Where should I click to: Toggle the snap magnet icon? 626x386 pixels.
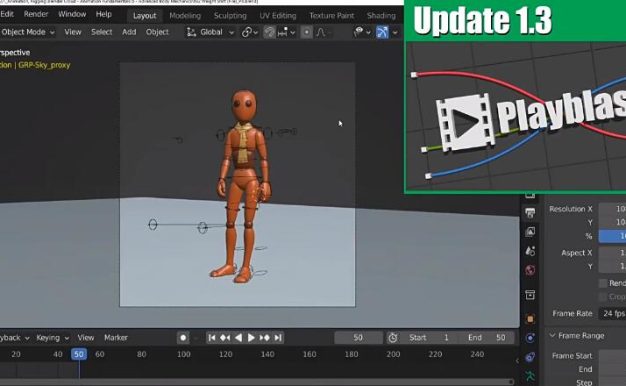point(269,32)
